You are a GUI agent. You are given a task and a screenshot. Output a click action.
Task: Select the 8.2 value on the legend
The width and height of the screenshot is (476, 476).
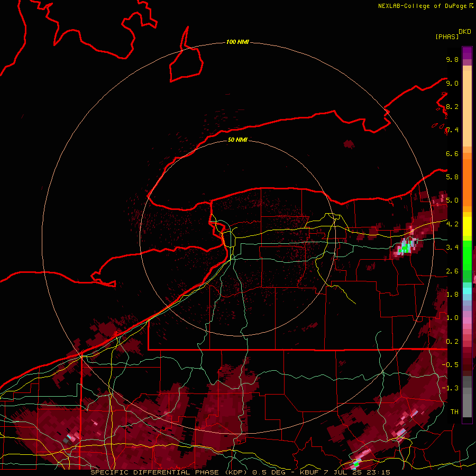pyautogui.click(x=452, y=106)
